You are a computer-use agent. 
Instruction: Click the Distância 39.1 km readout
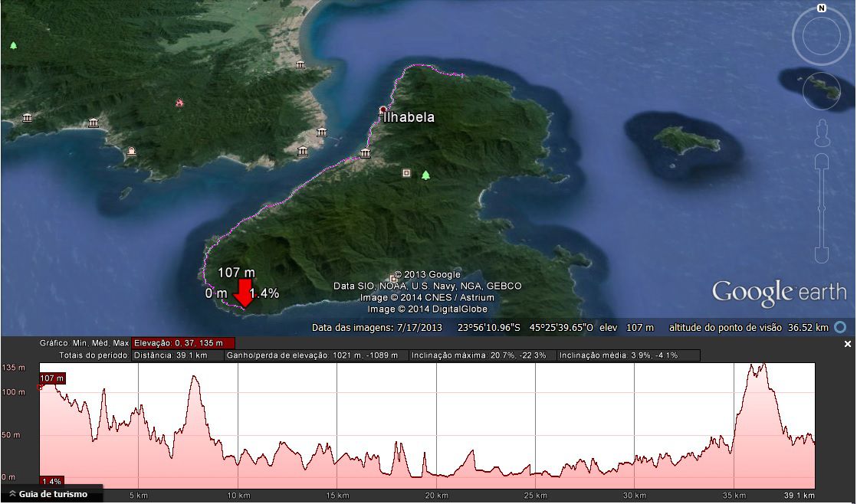coord(177,355)
